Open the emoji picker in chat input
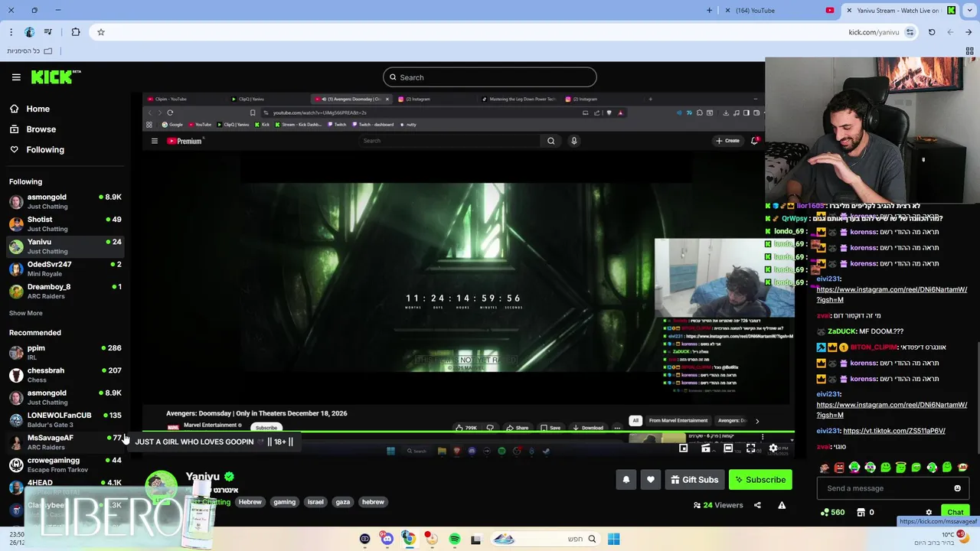 [957, 488]
